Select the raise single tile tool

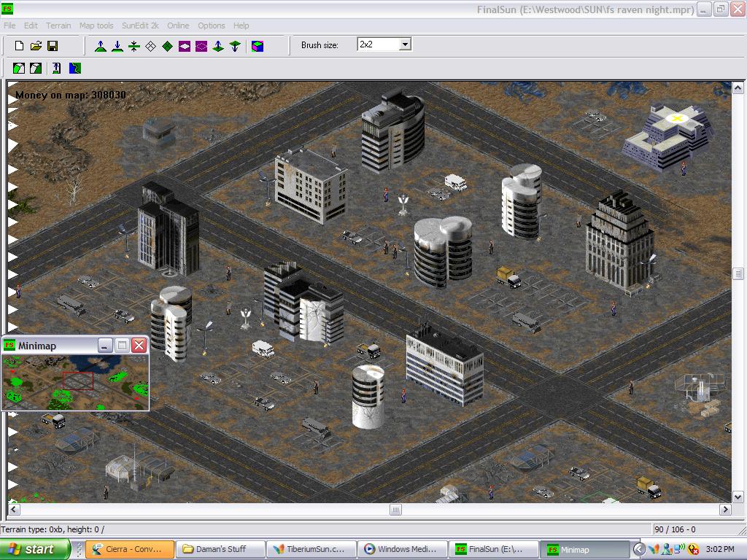pos(218,46)
